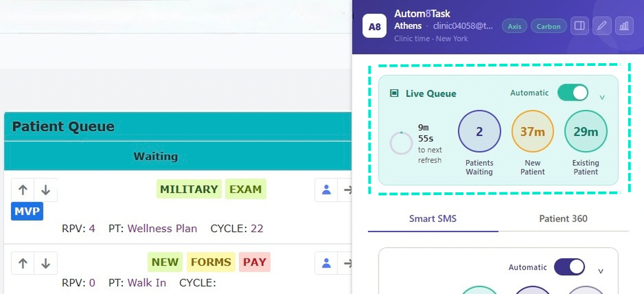Click the Patients Waiting 2 circle

click(x=479, y=131)
